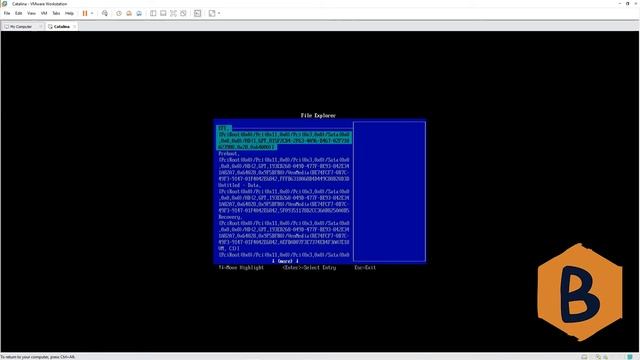This screenshot has height=360, width=640.
Task: Enter Unity mode toolbar icon
Action: 184,13
